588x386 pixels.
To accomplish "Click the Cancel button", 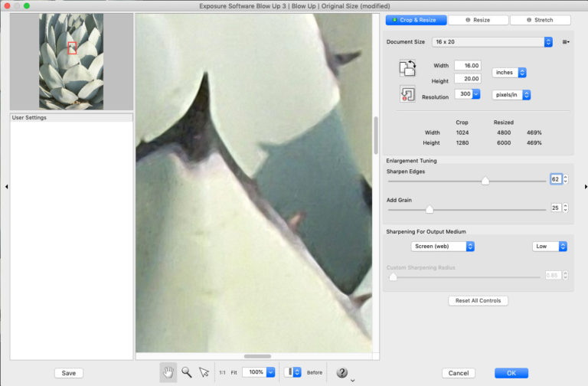I will [x=459, y=373].
